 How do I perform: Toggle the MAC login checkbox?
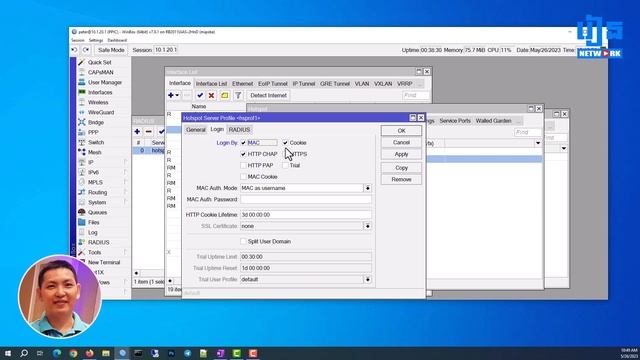[x=243, y=143]
